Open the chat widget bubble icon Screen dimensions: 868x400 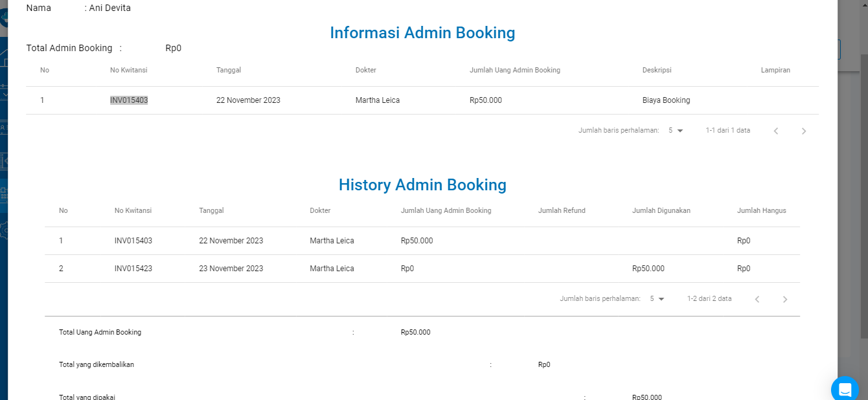845,389
